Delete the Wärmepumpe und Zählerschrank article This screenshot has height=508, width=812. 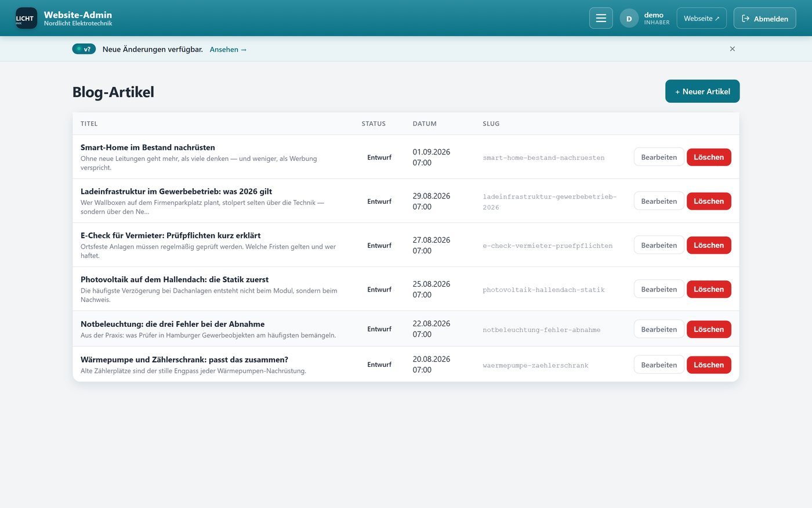pos(709,365)
